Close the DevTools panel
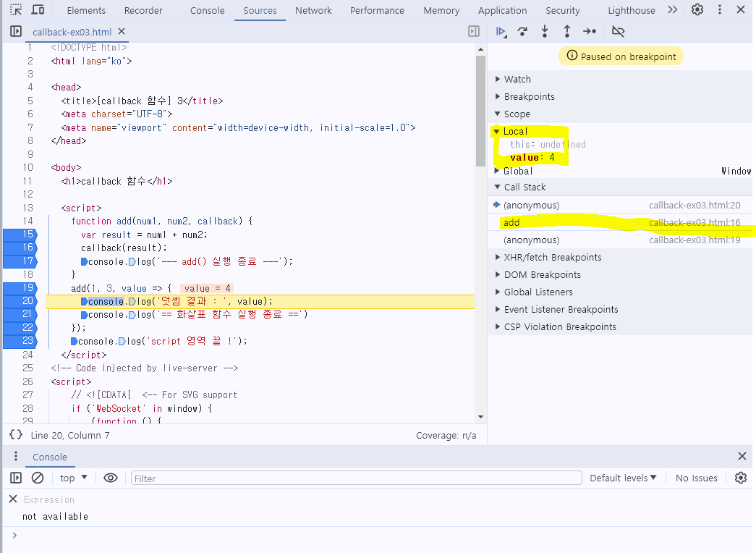 (x=741, y=9)
